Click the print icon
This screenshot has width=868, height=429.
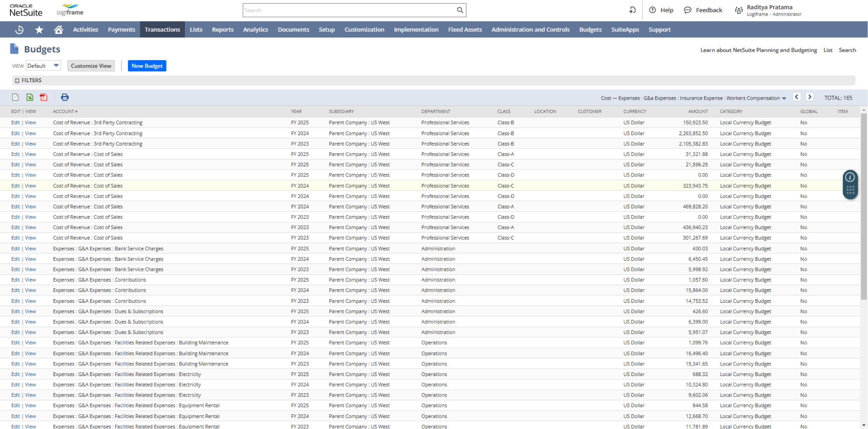(x=65, y=98)
